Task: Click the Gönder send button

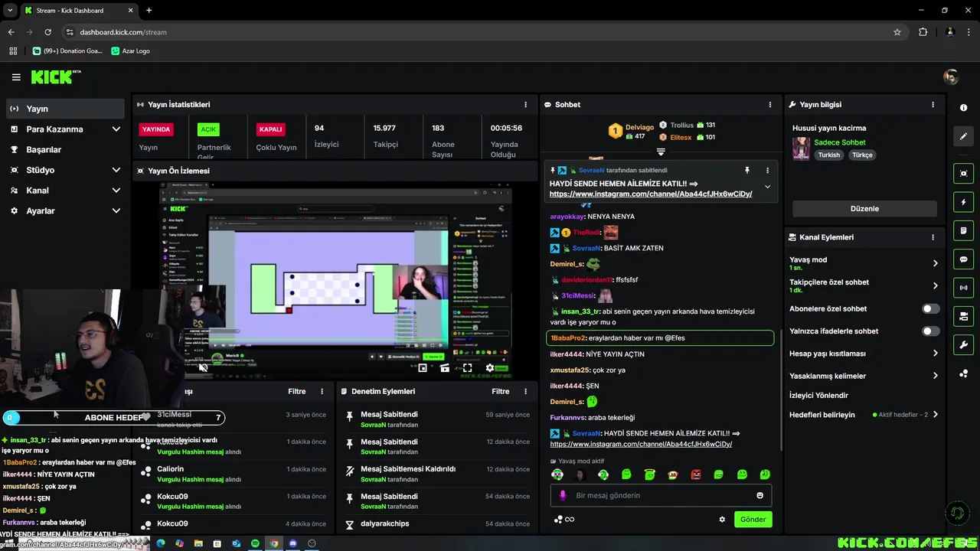Action: (x=753, y=520)
